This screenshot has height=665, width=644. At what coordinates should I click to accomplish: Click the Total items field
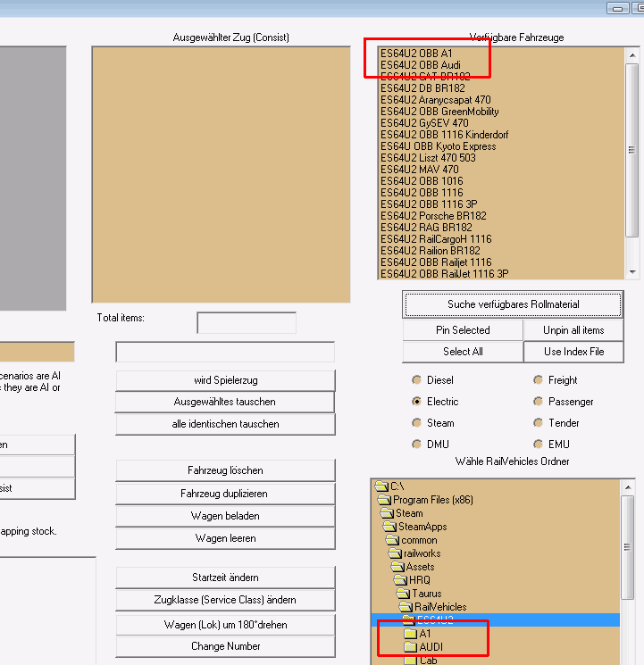point(247,323)
